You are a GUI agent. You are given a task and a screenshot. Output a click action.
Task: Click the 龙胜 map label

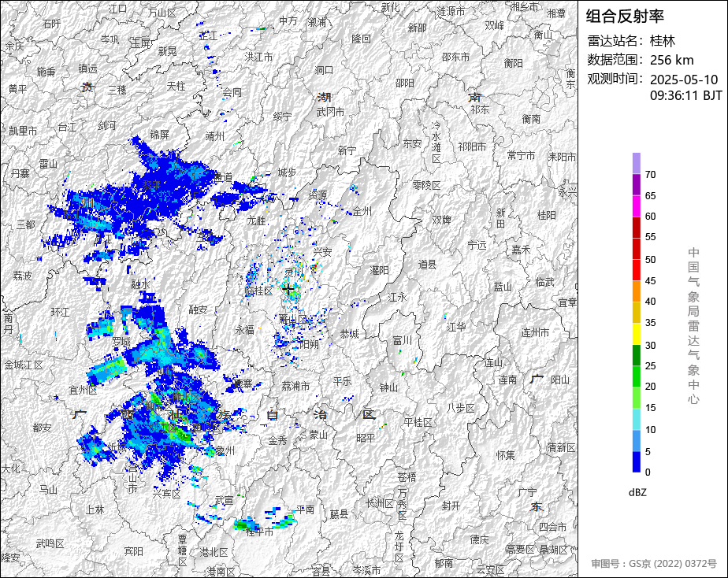click(257, 220)
